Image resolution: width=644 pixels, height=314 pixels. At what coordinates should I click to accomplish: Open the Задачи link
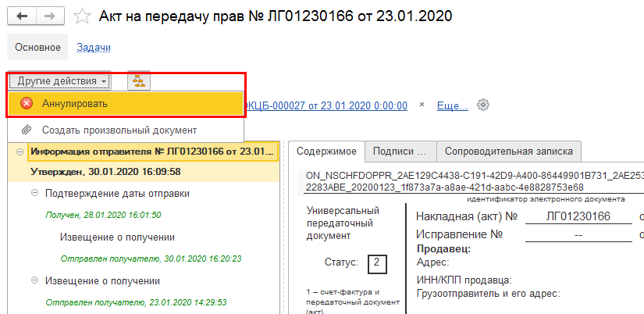tap(94, 48)
